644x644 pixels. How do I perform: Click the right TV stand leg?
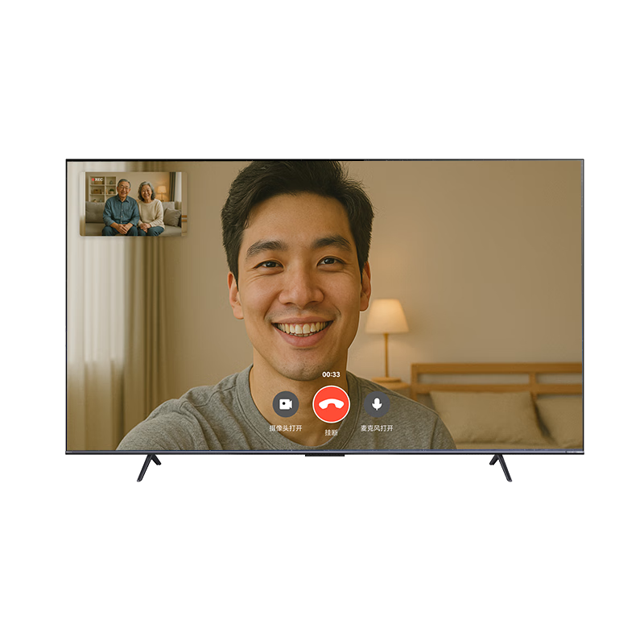(x=500, y=468)
